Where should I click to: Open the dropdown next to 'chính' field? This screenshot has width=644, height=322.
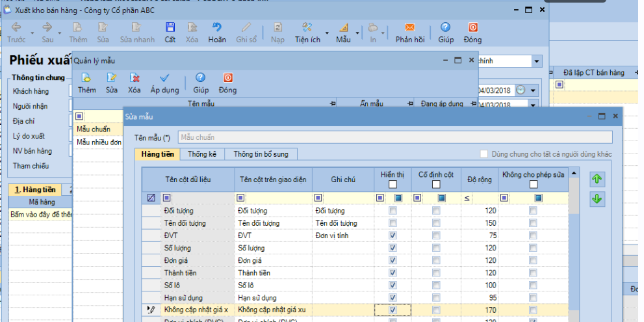pos(536,61)
